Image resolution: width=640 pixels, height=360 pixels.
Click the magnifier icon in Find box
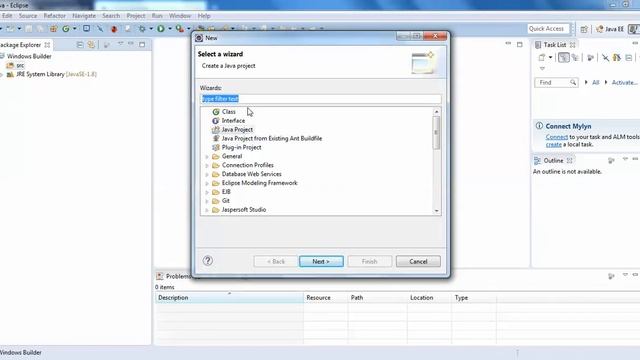click(x=573, y=82)
